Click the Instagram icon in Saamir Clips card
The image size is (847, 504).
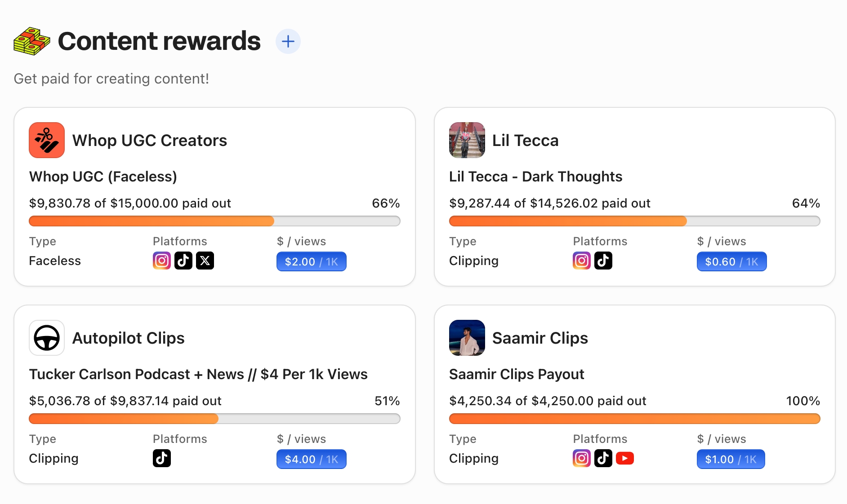click(x=582, y=458)
